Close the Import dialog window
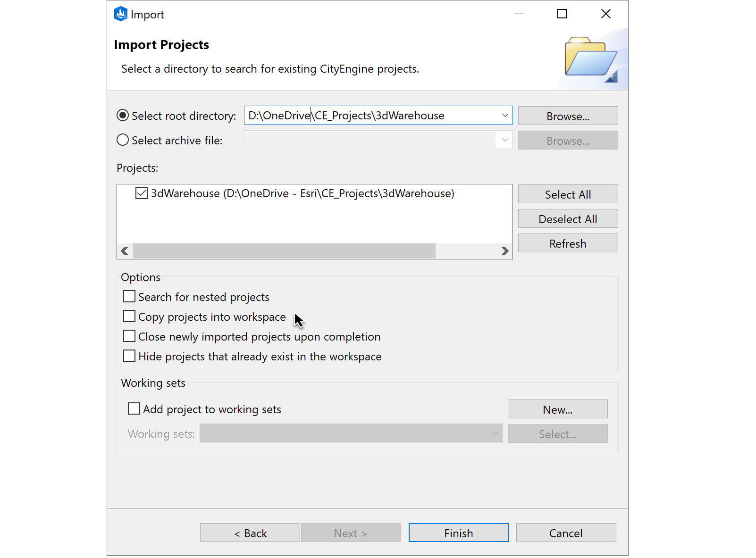The image size is (756, 558). click(x=605, y=14)
